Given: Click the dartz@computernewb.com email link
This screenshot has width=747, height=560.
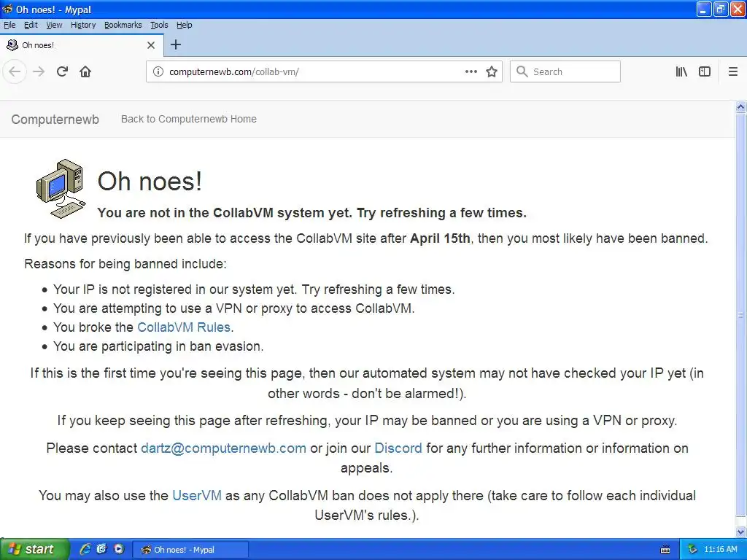Looking at the screenshot, I should pos(223,448).
